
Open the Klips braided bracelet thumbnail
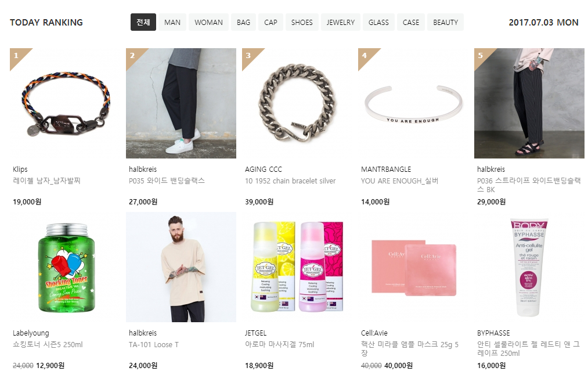pos(65,103)
